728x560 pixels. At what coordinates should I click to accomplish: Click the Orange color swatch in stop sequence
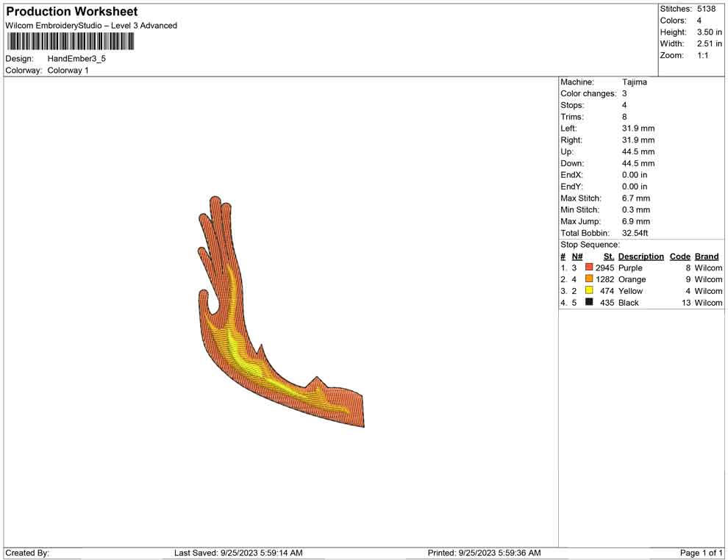[589, 279]
